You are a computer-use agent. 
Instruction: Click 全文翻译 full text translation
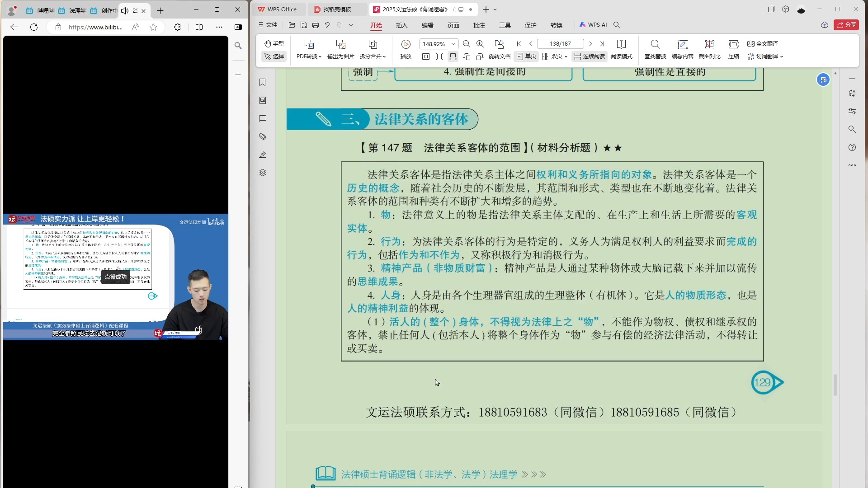click(763, 44)
